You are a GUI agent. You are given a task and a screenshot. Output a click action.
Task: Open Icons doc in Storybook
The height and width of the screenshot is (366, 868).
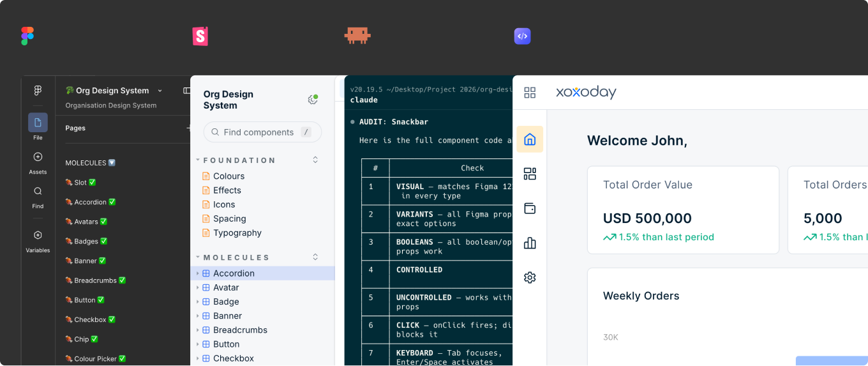point(224,204)
